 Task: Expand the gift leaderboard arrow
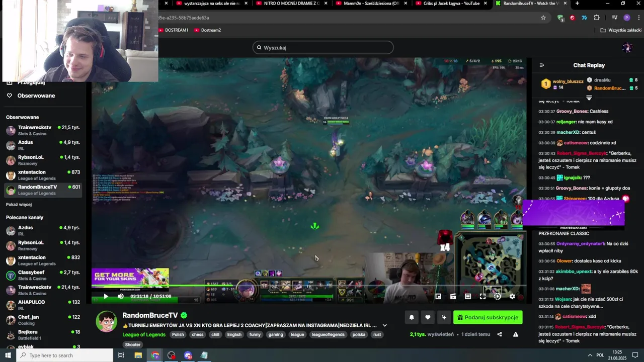point(589,98)
